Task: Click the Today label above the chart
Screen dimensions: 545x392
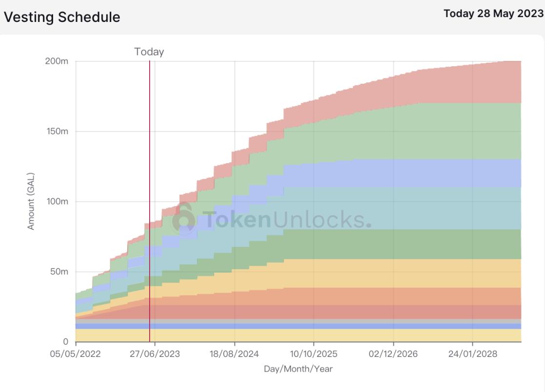Action: 149,52
